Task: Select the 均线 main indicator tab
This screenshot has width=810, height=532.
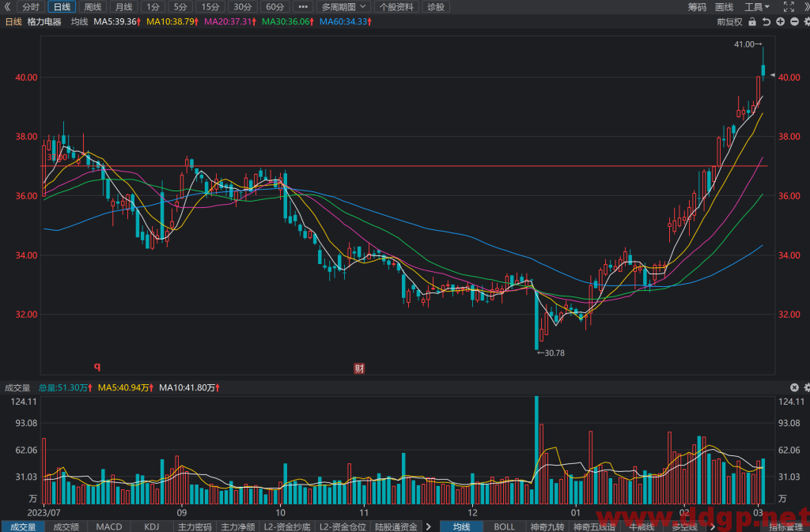Action: [x=461, y=526]
